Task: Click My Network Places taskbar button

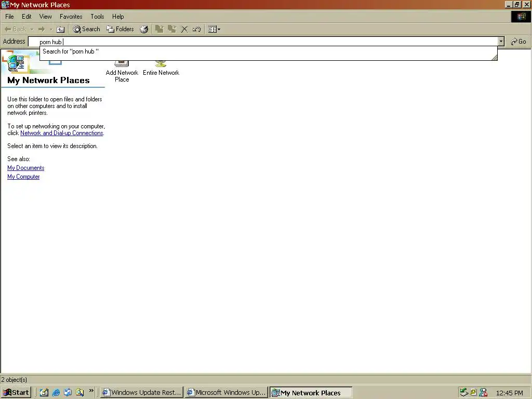Action: (311, 393)
